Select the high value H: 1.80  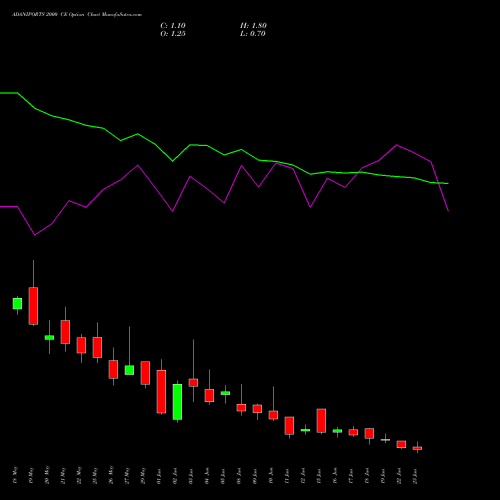pyautogui.click(x=253, y=26)
